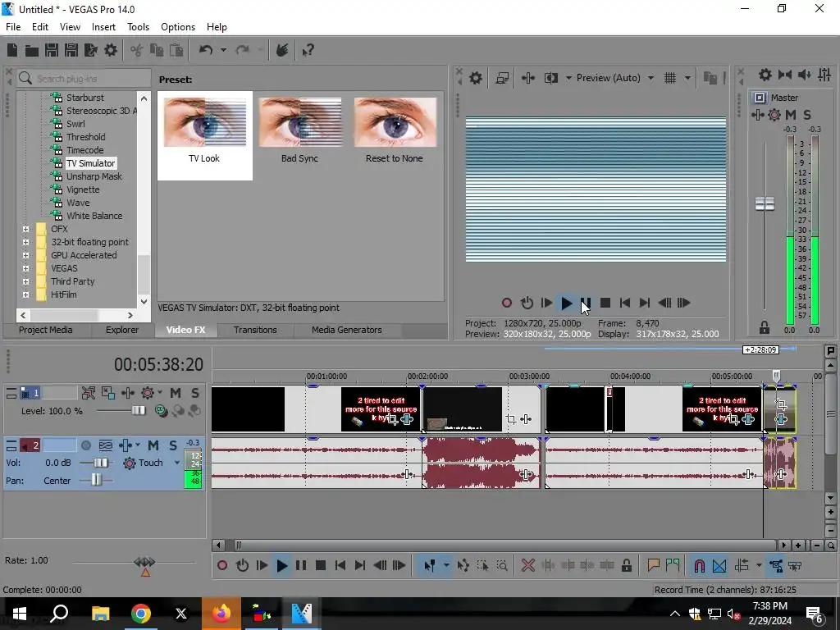Image resolution: width=840 pixels, height=630 pixels.
Task: Expand the Third Party folder
Action: 25,282
